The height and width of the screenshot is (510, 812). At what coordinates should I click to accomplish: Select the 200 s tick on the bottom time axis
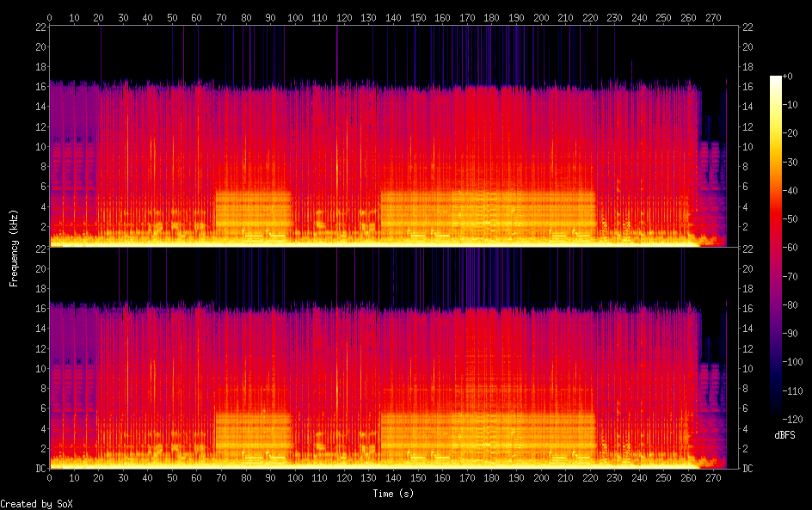(541, 477)
